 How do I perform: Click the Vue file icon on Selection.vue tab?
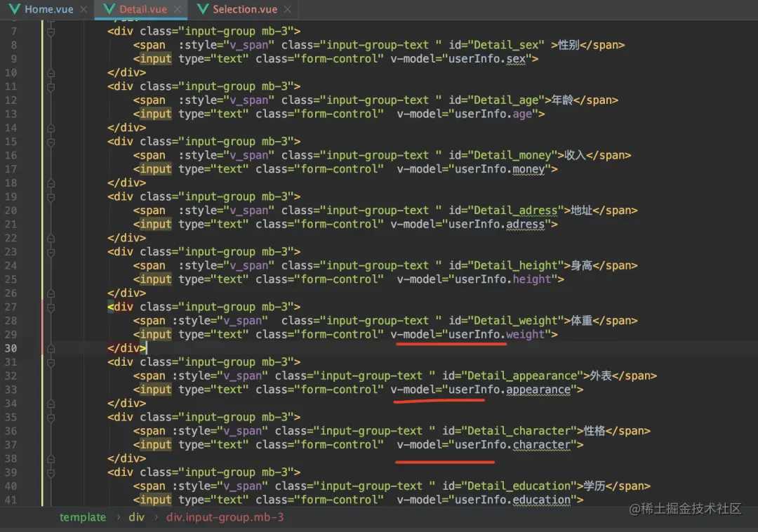click(x=203, y=9)
